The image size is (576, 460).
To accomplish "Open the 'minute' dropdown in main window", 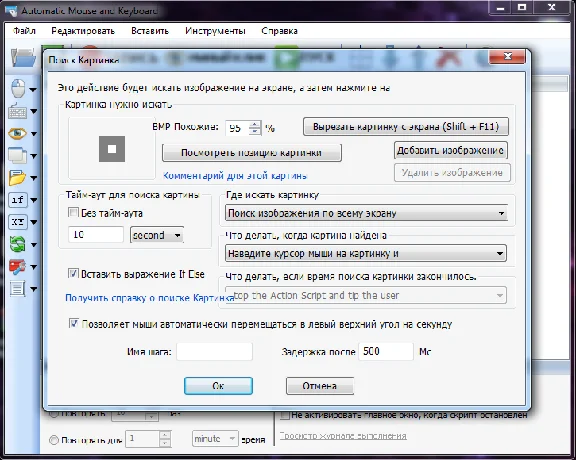I will [215, 439].
